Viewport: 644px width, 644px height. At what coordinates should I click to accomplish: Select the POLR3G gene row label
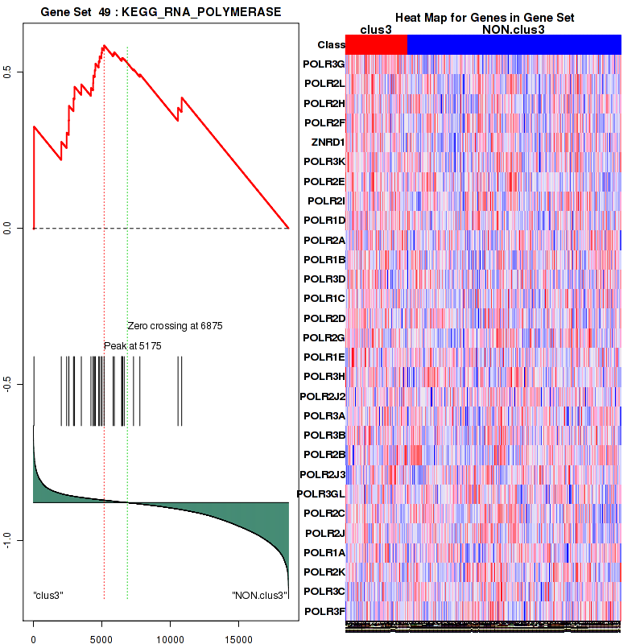324,64
